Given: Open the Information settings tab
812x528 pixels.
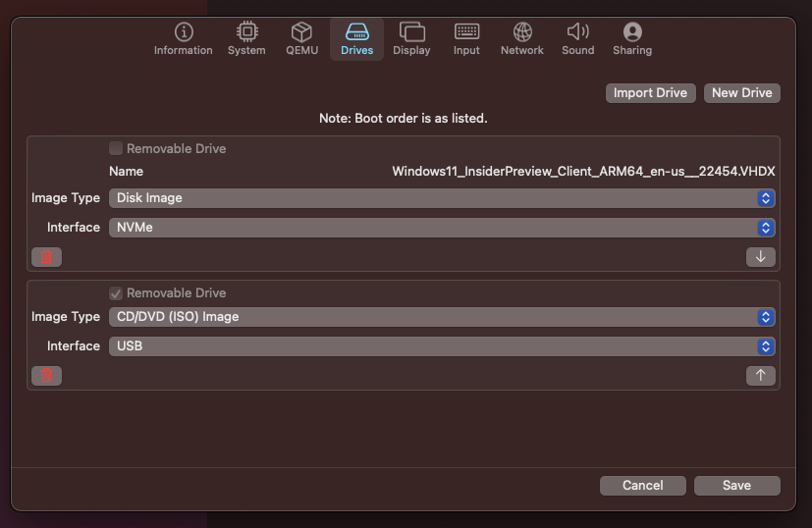Looking at the screenshot, I should pyautogui.click(x=183, y=39).
